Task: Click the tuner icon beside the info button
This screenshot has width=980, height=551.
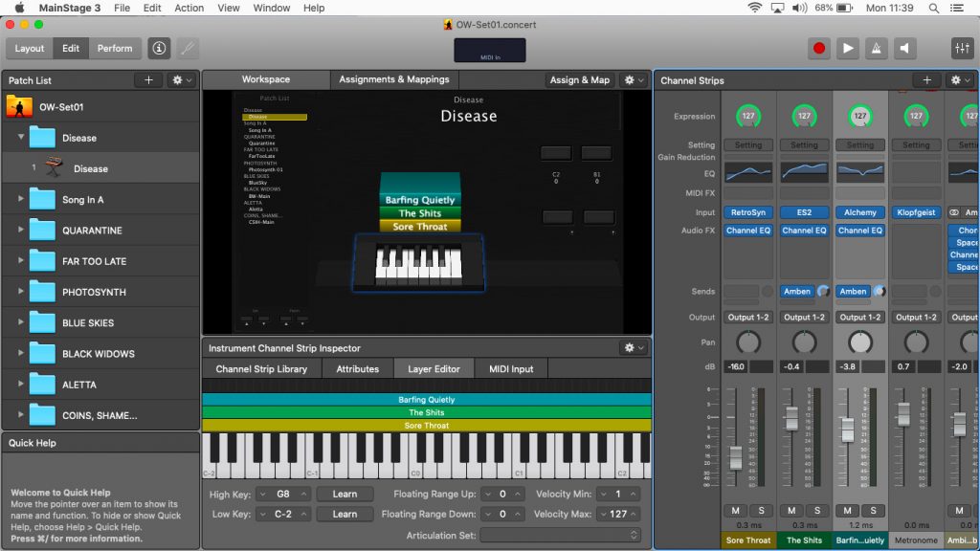Action: tap(188, 48)
